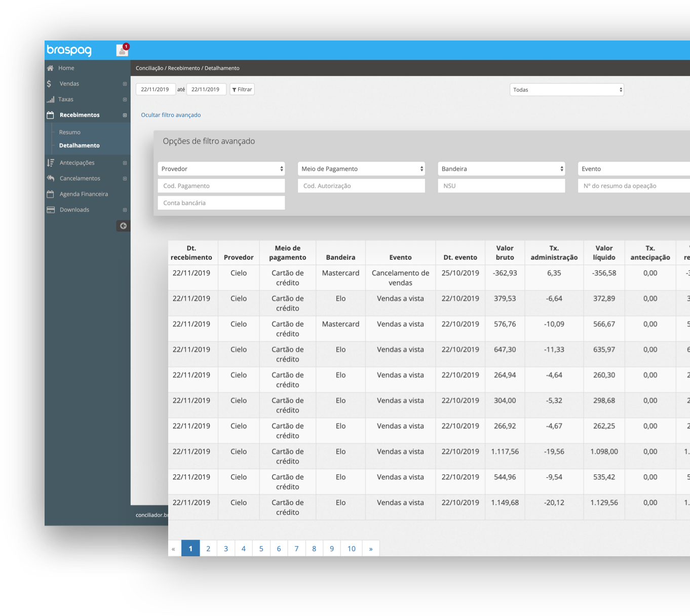
Task: Collapse the Recebimentos submenu toggle
Action: (125, 115)
